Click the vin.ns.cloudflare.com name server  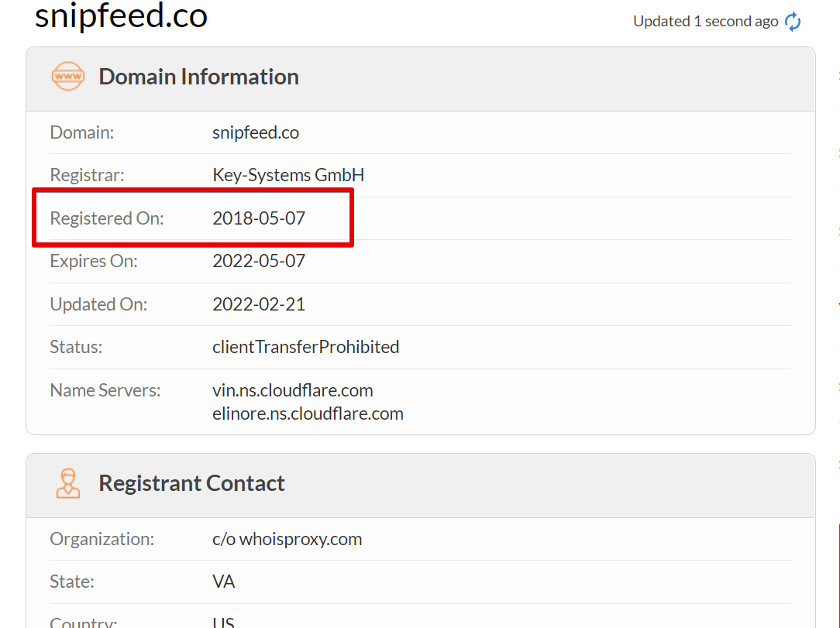[x=292, y=390]
